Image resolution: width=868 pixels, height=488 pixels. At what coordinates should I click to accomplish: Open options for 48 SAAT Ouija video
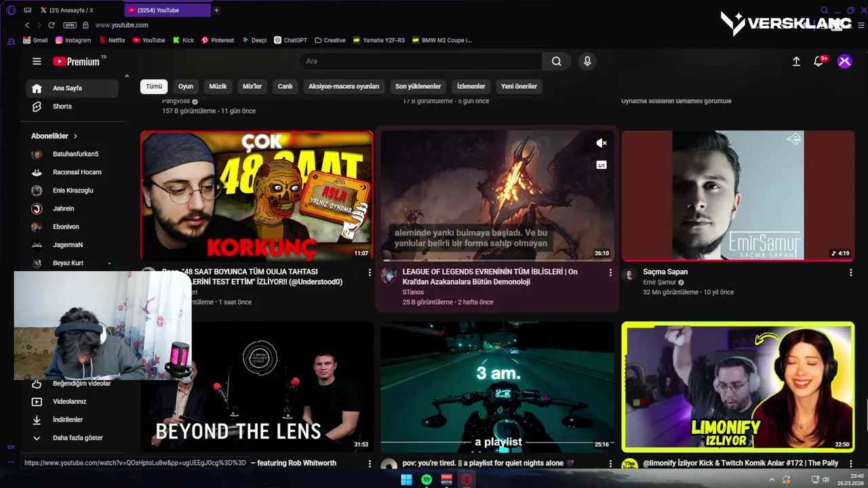[370, 272]
